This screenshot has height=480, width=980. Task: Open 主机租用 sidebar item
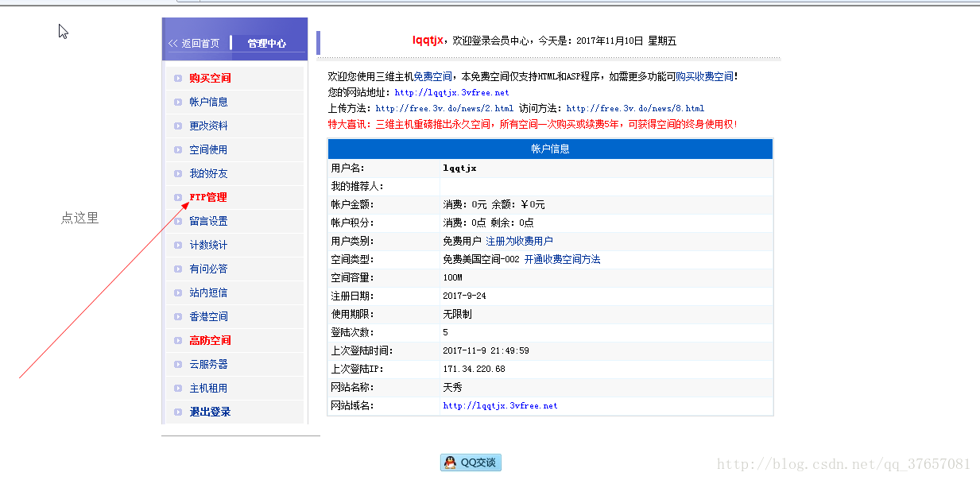pos(208,388)
